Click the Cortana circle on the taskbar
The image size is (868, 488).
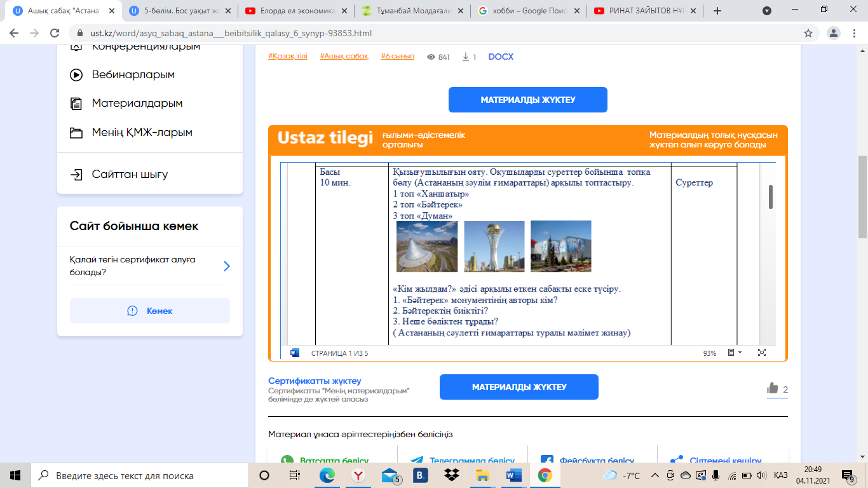pyautogui.click(x=264, y=475)
